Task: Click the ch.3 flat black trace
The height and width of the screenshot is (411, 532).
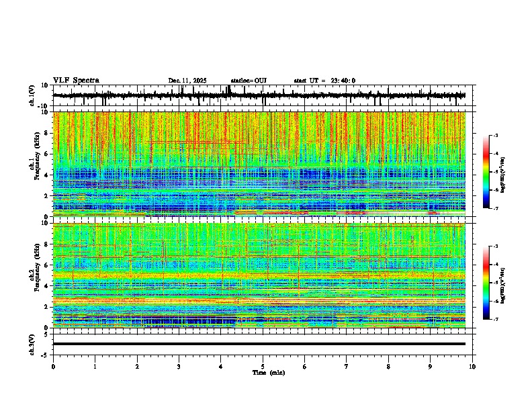Action: (x=259, y=344)
